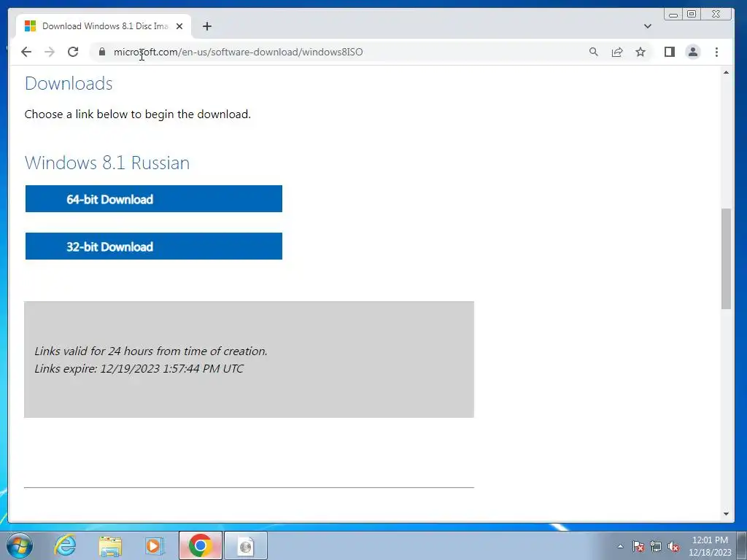747x560 pixels.
Task: Restore down the Chrome window
Action: tap(692, 15)
